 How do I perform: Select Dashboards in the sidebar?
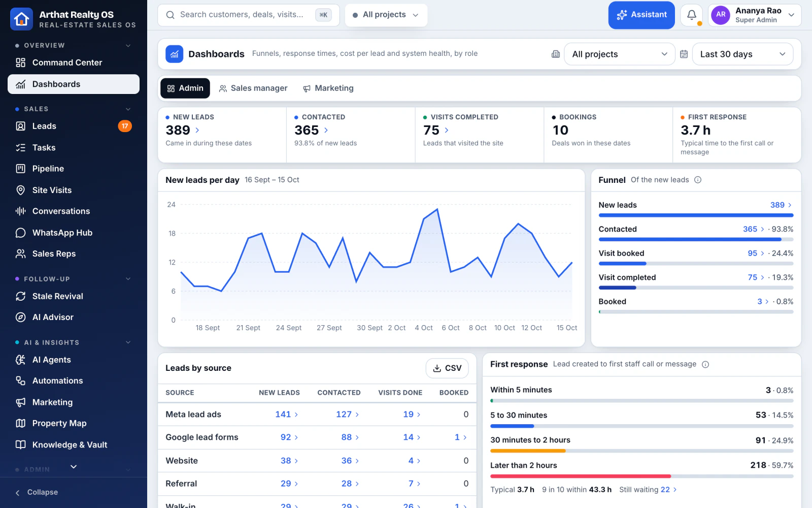[x=74, y=84]
